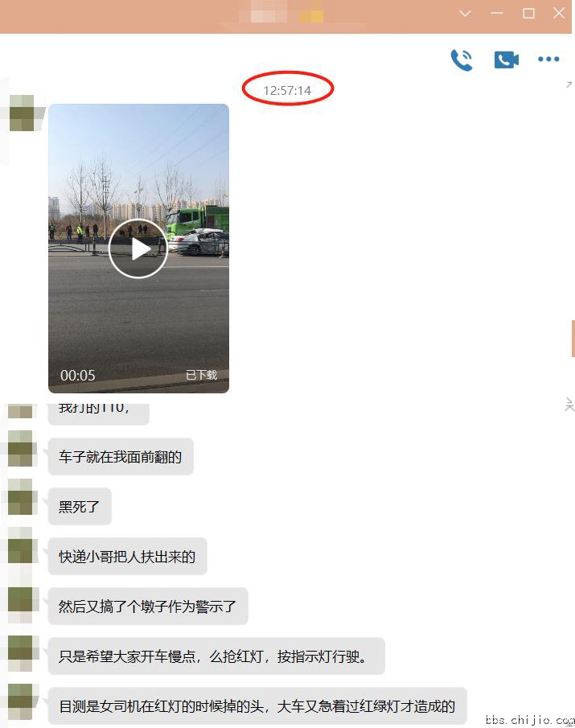Start a video call with the camera icon
The width and height of the screenshot is (575, 728).
click(x=507, y=60)
